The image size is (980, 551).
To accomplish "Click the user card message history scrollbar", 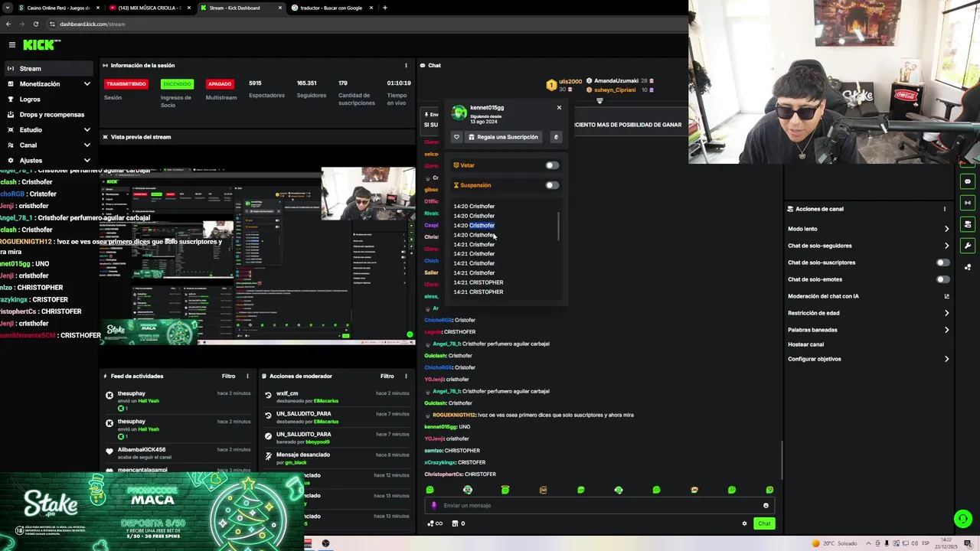I will click(x=559, y=226).
